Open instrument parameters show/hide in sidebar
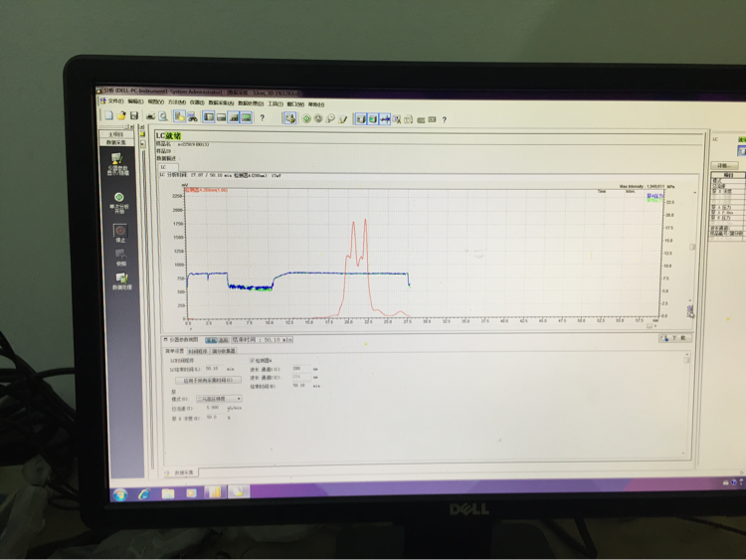Image resolution: width=746 pixels, height=560 pixels. point(117,164)
